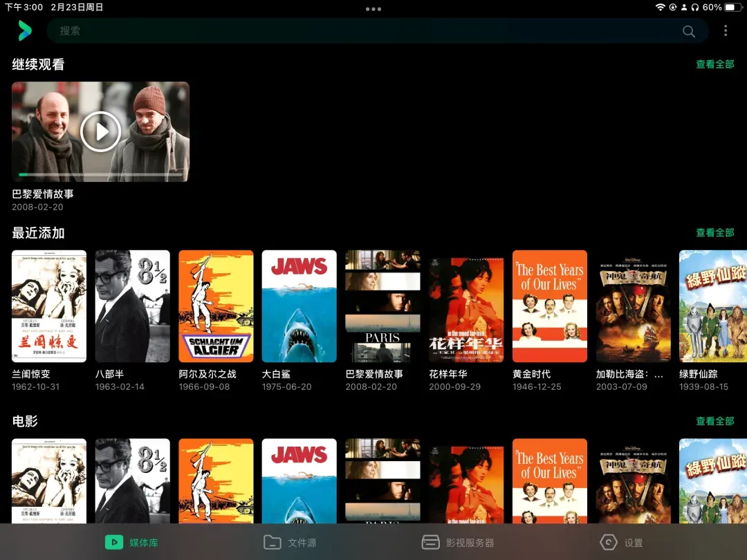This screenshot has width=747, height=560.
Task: Open Paris poster in 电影 row
Action: coord(382,481)
